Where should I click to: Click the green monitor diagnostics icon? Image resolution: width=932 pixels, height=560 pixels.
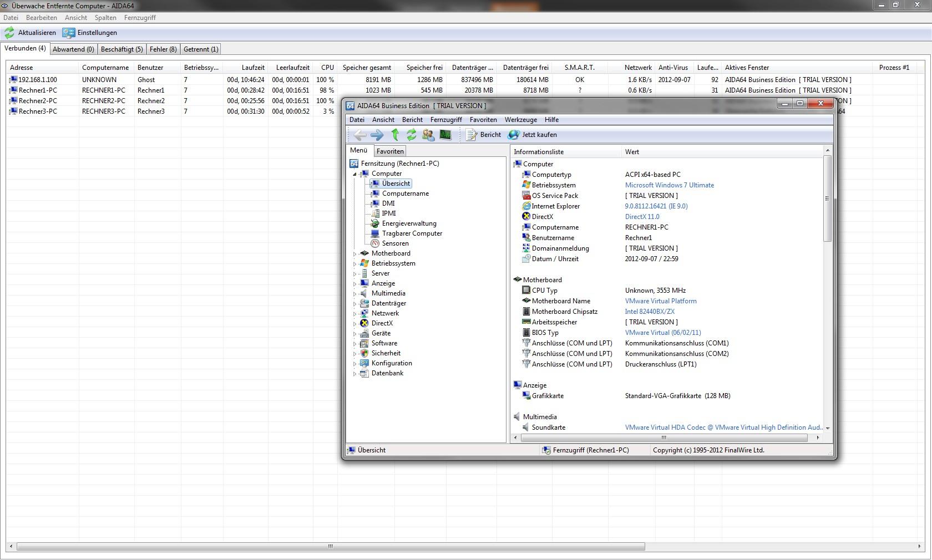coord(445,135)
